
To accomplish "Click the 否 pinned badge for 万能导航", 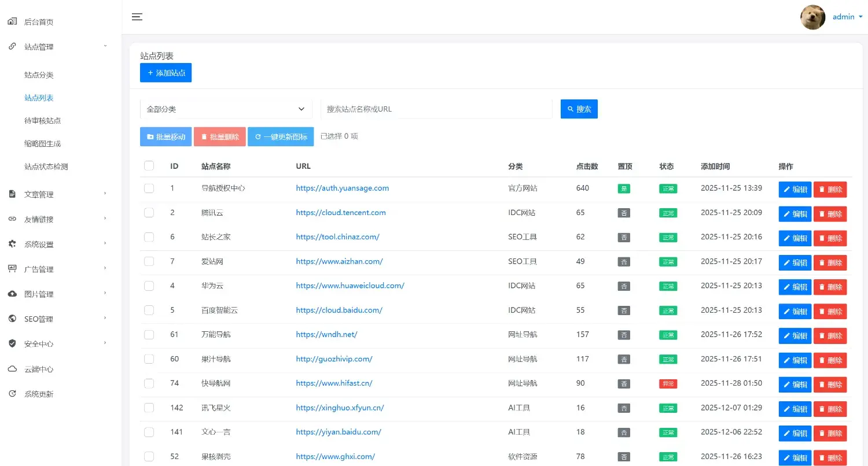I will click(624, 335).
